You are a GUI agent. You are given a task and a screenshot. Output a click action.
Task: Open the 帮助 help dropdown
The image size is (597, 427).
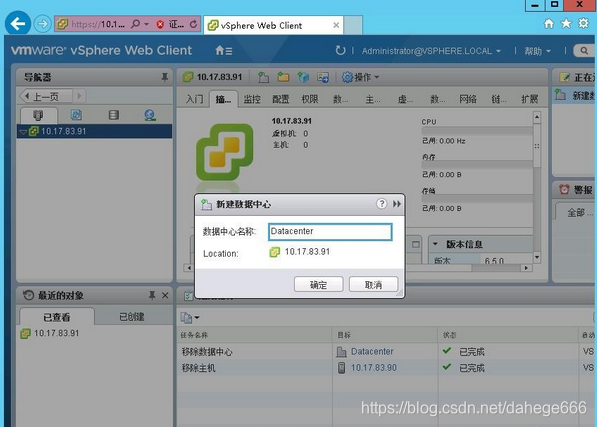[x=538, y=51]
